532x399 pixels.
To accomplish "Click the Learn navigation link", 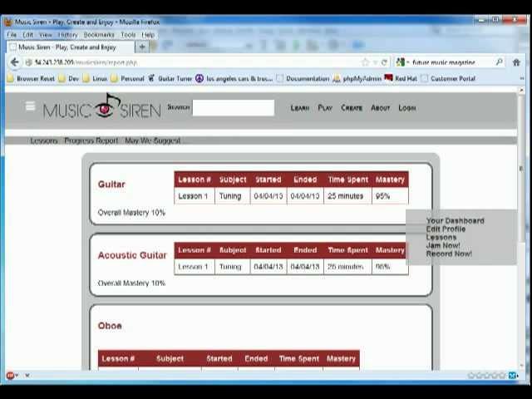I will pyautogui.click(x=299, y=108).
